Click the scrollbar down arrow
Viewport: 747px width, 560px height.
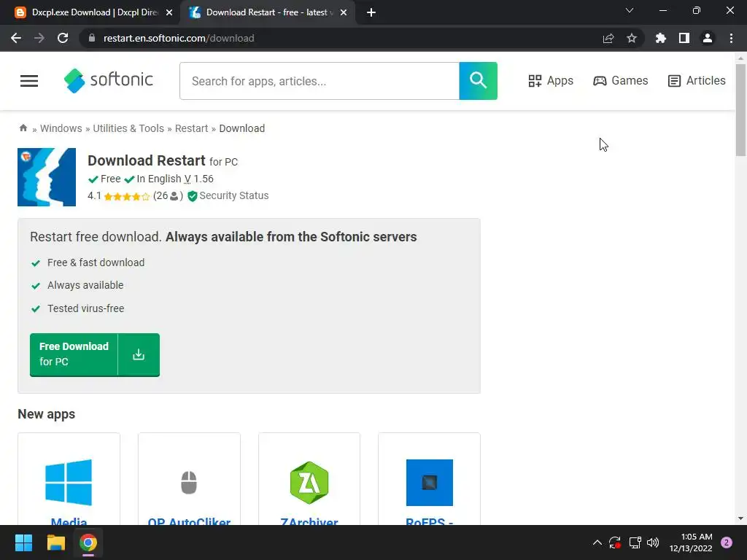tap(740, 518)
